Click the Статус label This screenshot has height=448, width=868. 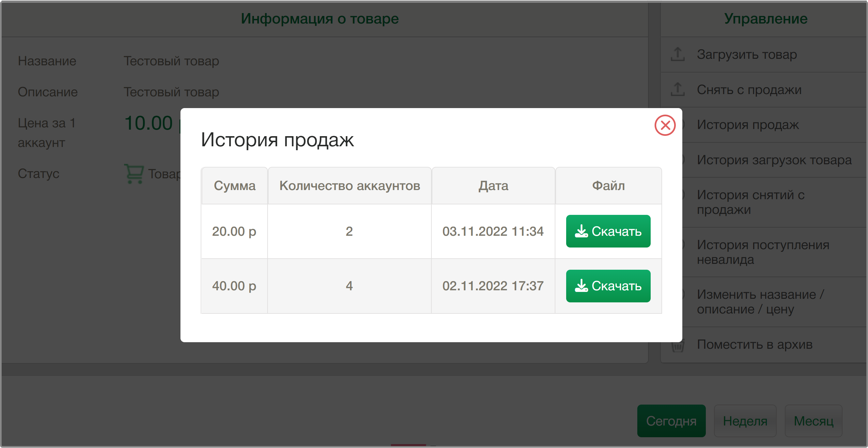tap(39, 174)
